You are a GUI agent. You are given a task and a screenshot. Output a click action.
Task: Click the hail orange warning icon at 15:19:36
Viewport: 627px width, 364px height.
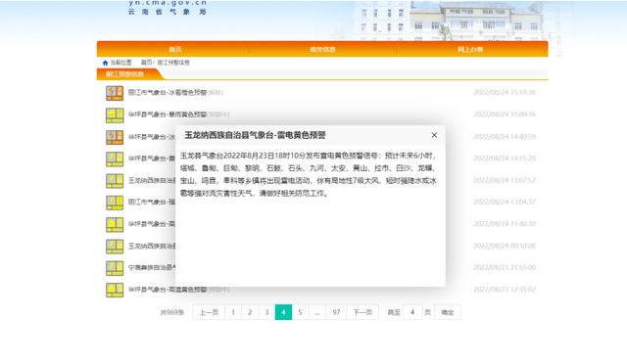click(115, 93)
